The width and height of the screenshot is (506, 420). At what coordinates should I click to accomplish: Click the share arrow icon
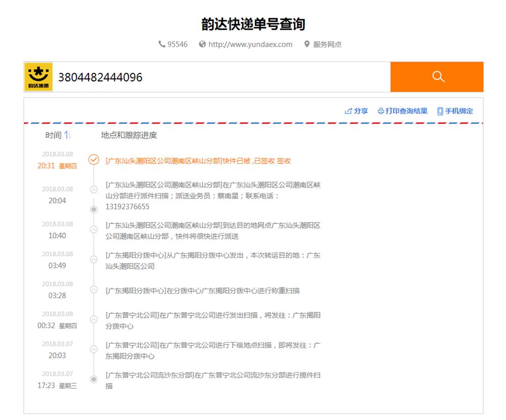coord(348,111)
